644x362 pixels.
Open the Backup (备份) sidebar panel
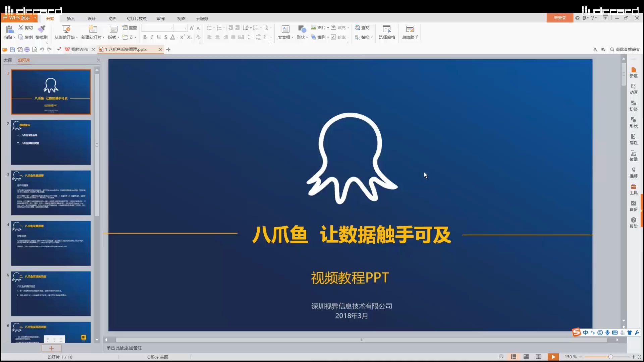point(633,206)
